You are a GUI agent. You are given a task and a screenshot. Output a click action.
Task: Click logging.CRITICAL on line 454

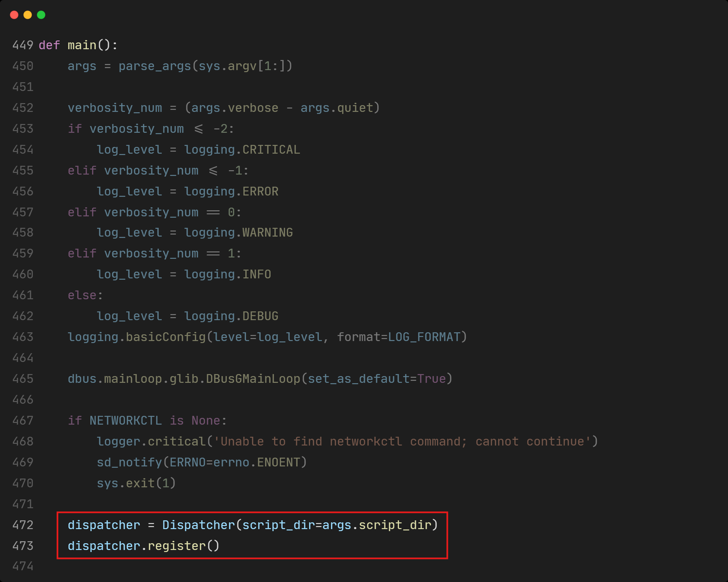click(242, 150)
